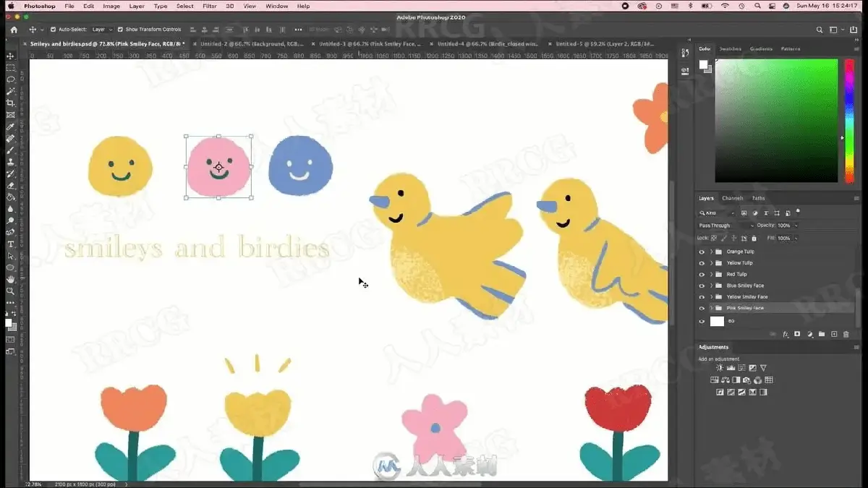Viewport: 868px width, 488px height.
Task: Open the Filter menu
Action: [209, 6]
